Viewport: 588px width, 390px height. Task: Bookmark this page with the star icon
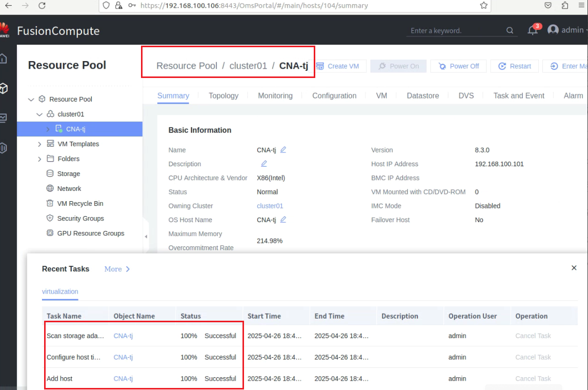click(484, 5)
